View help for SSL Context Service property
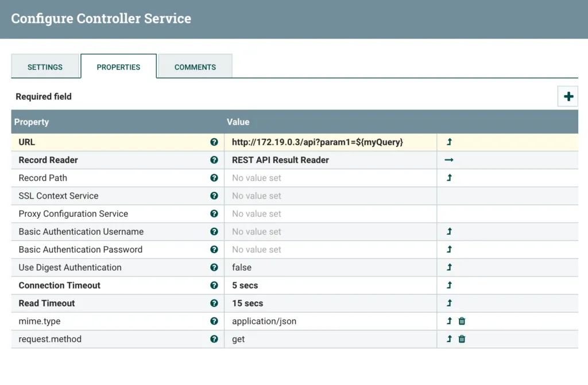The image size is (588, 385). coord(214,196)
